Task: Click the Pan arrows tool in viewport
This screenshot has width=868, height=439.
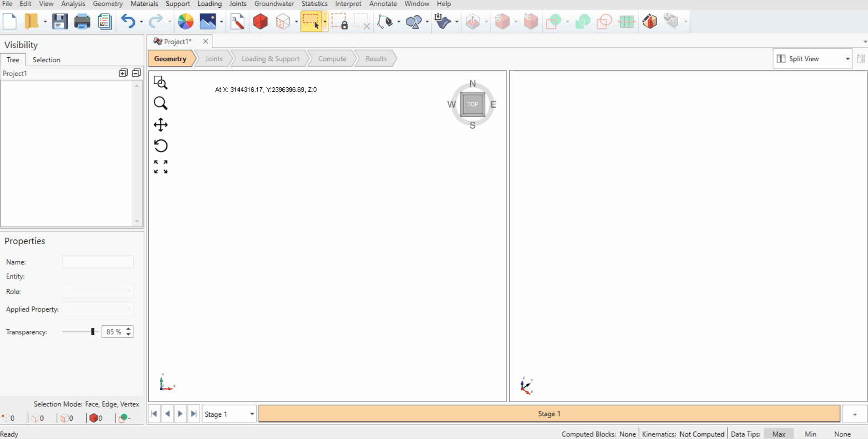Action: click(161, 125)
